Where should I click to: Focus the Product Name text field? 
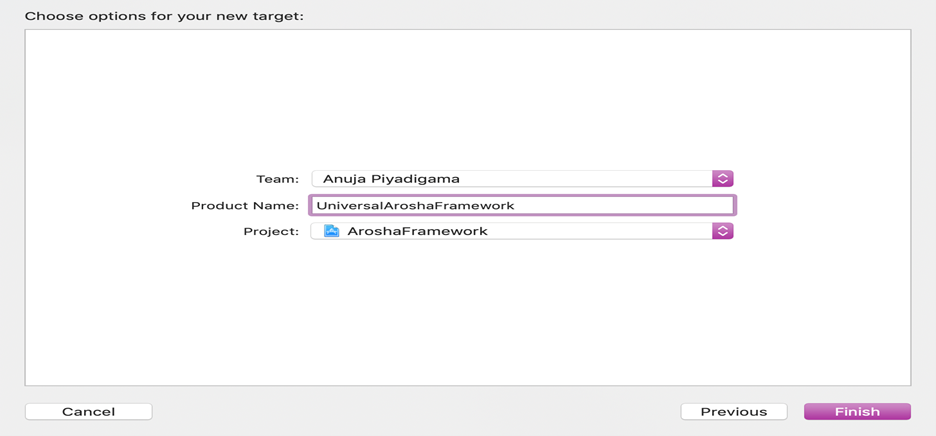click(522, 205)
